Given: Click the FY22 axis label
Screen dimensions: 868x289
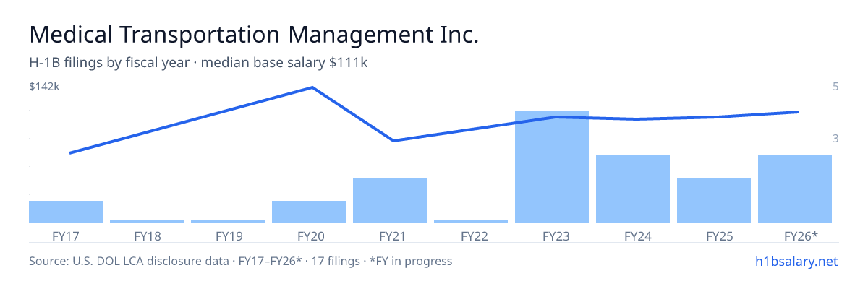Looking at the screenshot, I should 471,236.
